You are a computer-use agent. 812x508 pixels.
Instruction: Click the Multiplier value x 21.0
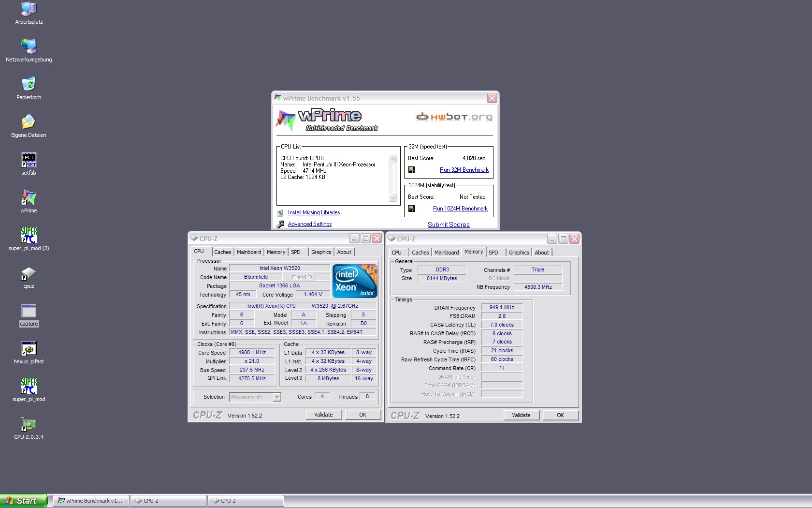(x=252, y=361)
